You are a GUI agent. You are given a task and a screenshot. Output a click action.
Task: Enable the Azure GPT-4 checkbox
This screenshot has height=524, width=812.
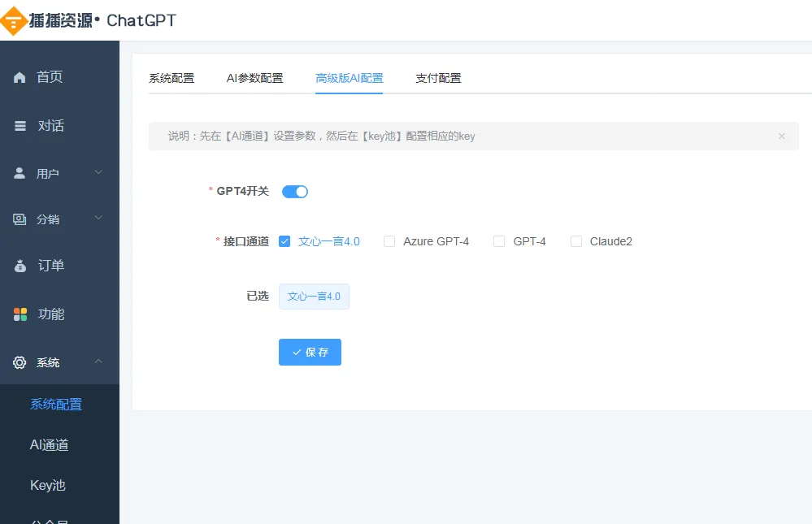pyautogui.click(x=389, y=240)
